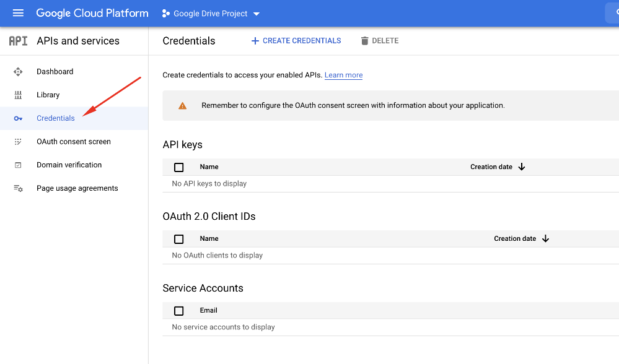
Task: Click the trash can delete icon
Action: (x=364, y=41)
